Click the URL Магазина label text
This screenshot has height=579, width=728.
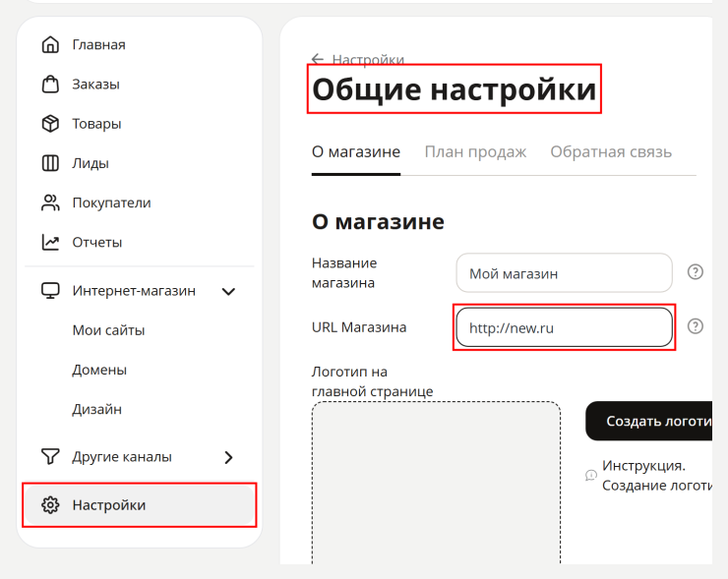(x=359, y=327)
